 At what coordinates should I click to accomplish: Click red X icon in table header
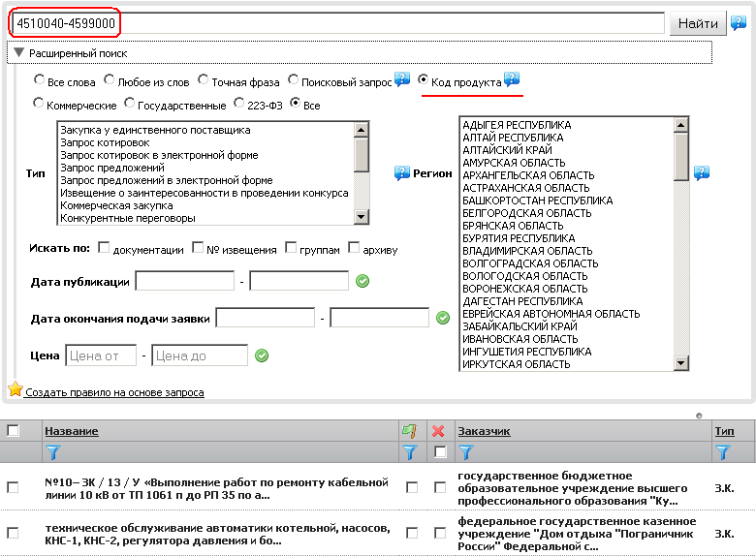tap(438, 431)
